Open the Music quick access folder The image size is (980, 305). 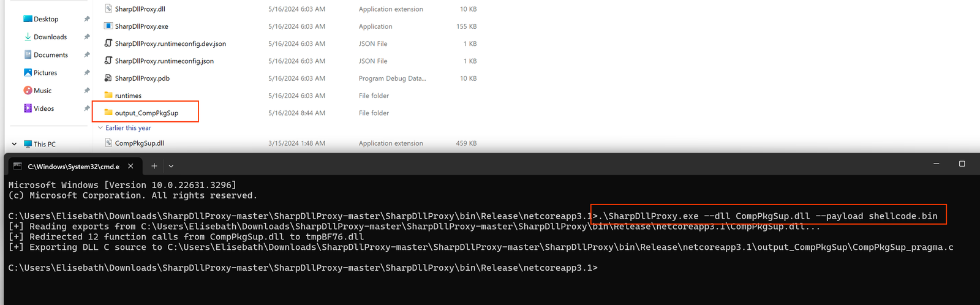click(x=42, y=91)
